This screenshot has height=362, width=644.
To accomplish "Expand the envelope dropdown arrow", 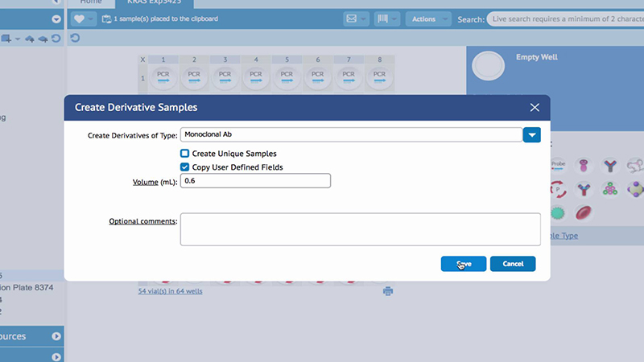I will click(363, 19).
